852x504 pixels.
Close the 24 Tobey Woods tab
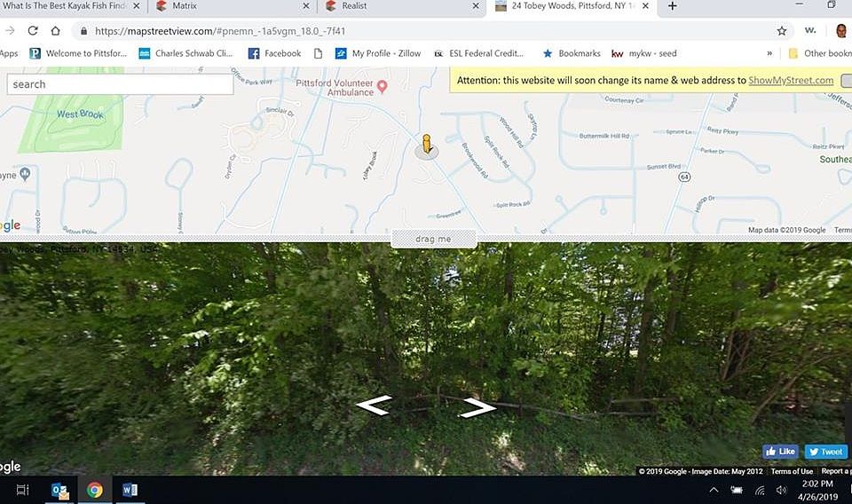click(x=645, y=6)
